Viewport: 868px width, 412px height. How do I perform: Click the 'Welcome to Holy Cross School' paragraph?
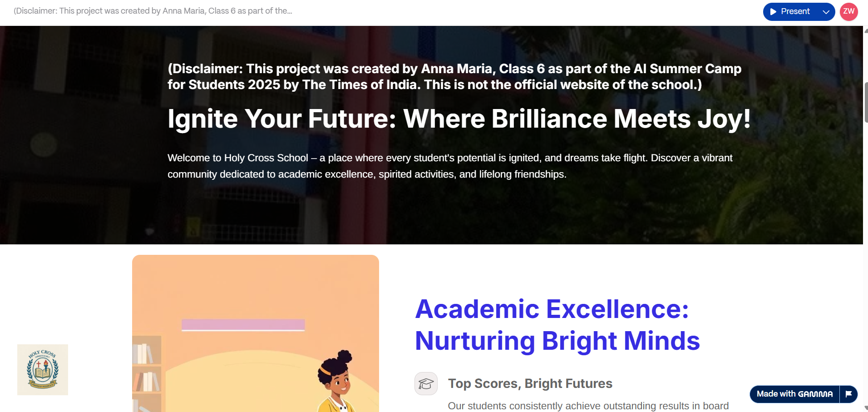449,166
